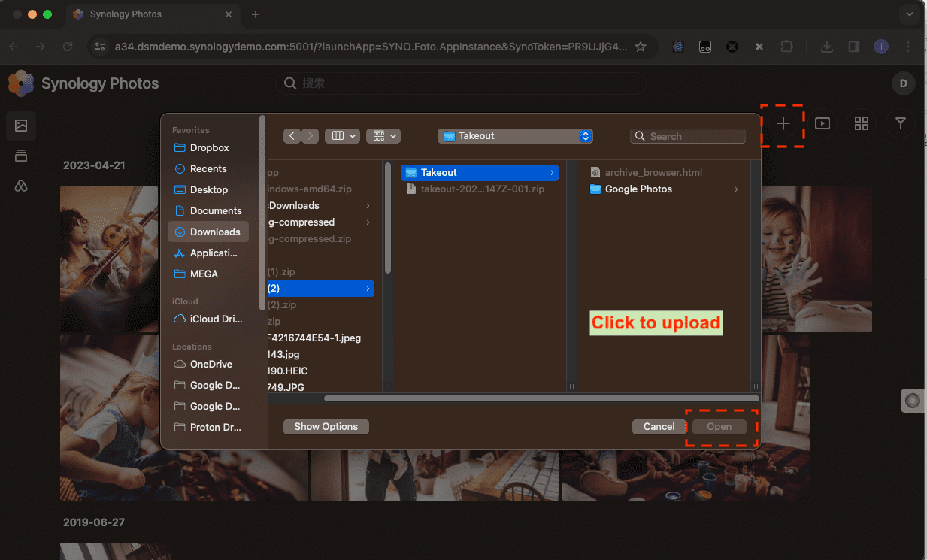Select Documents in Favorites
Screen dimensions: 927x560
coord(208,211)
